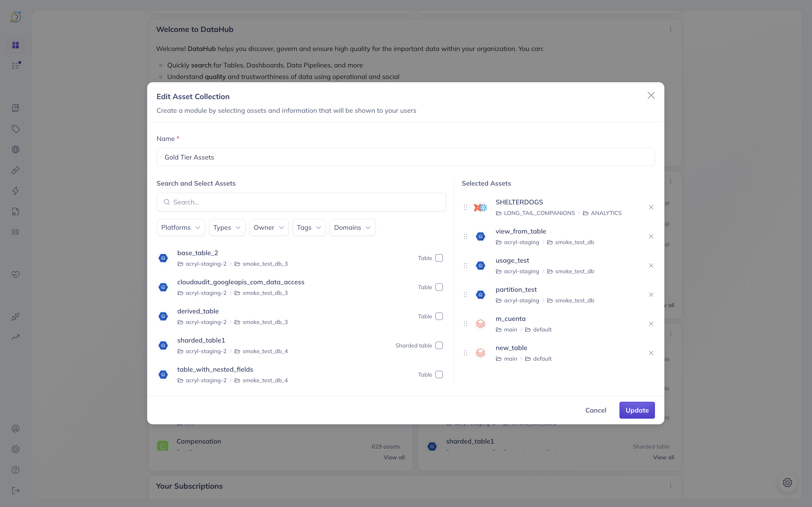This screenshot has width=812, height=507.
Task: Click the Cancel button
Action: [595, 410]
